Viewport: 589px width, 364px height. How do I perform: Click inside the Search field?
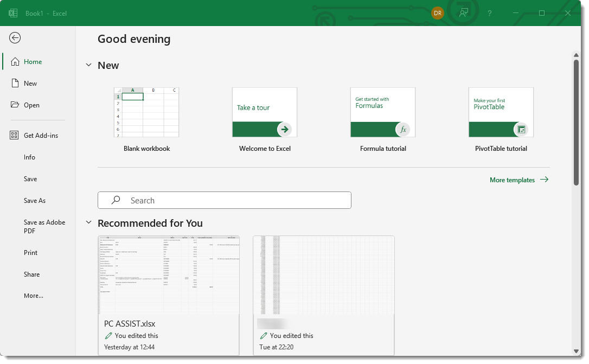[x=225, y=200]
